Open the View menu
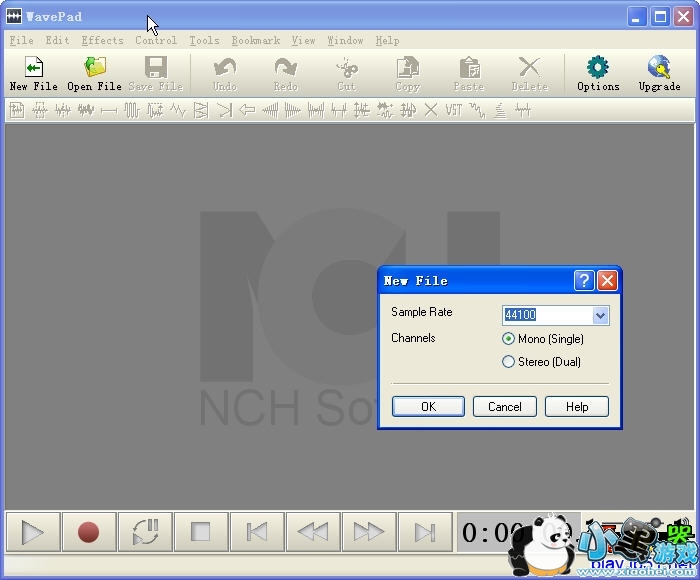The width and height of the screenshot is (700, 580). (304, 41)
